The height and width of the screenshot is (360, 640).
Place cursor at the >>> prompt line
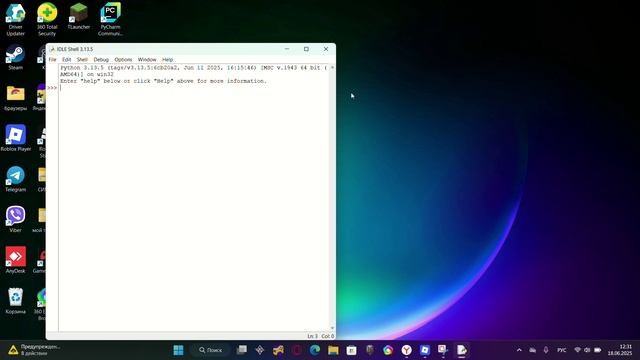coord(194,88)
